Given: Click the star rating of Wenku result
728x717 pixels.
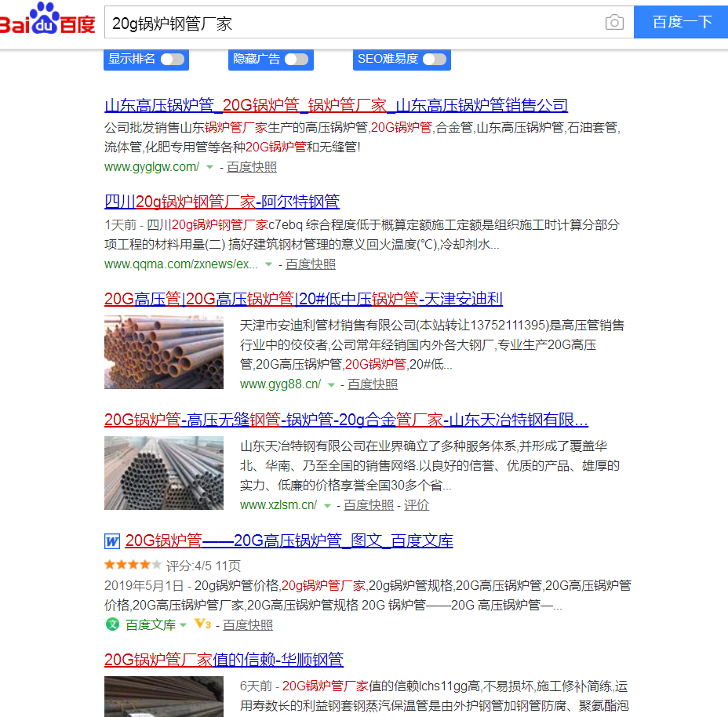Looking at the screenshot, I should click(133, 565).
